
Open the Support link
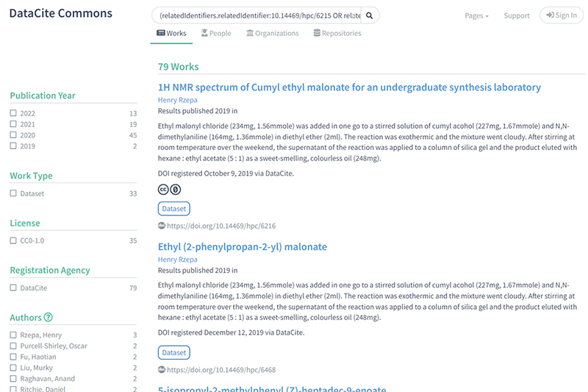tap(517, 15)
